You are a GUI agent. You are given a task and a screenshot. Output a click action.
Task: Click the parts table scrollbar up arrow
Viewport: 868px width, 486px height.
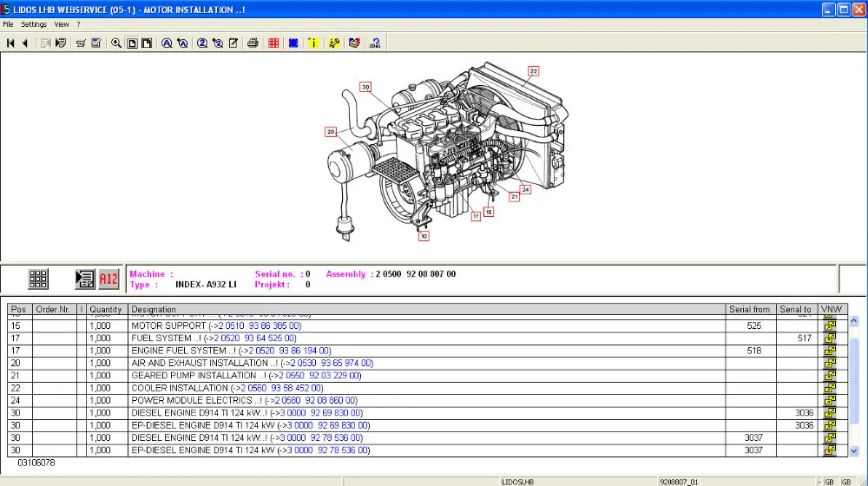pyautogui.click(x=853, y=320)
